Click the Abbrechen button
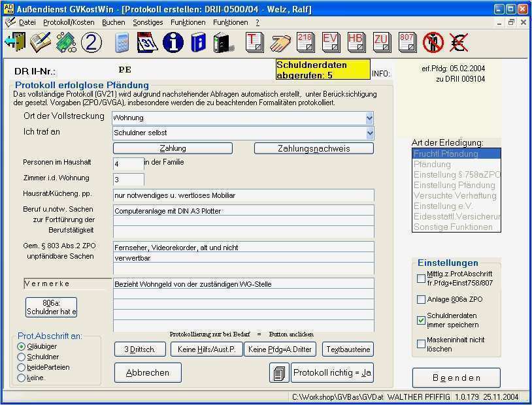This screenshot has height=405, width=532. [148, 373]
